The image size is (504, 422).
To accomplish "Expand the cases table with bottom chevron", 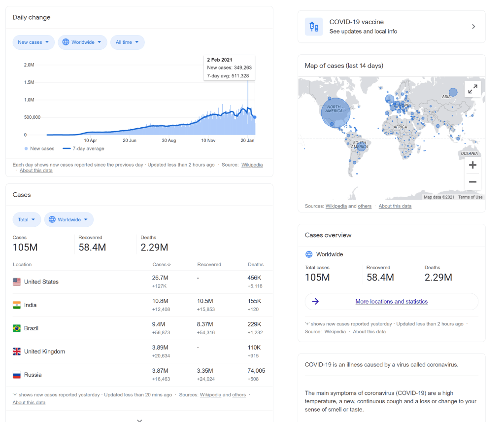I will coord(139,420).
